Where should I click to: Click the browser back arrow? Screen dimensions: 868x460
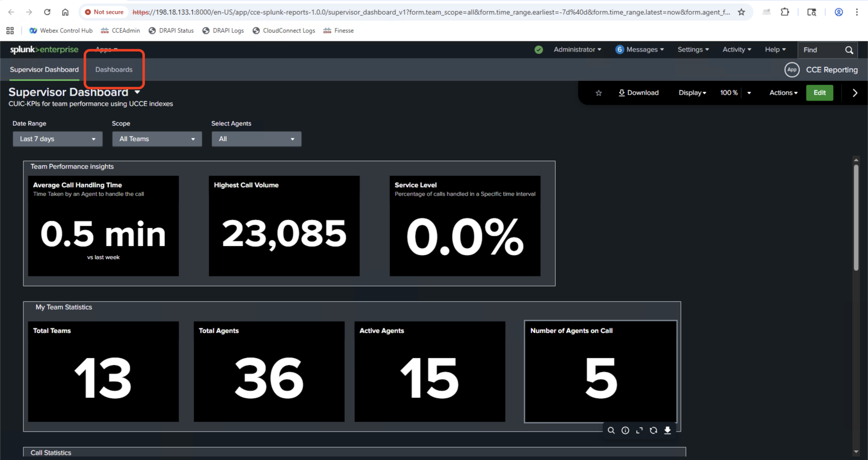11,12
